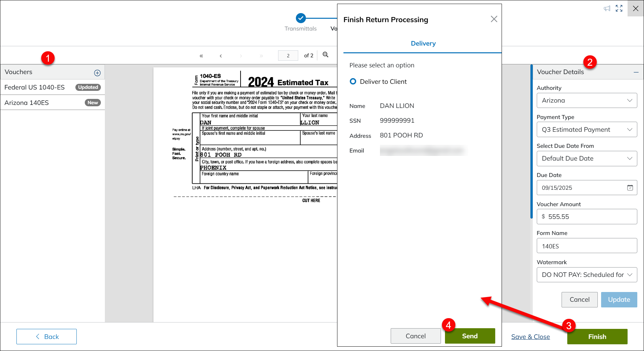Go to the first page of document
This screenshot has height=351, width=644.
(201, 56)
